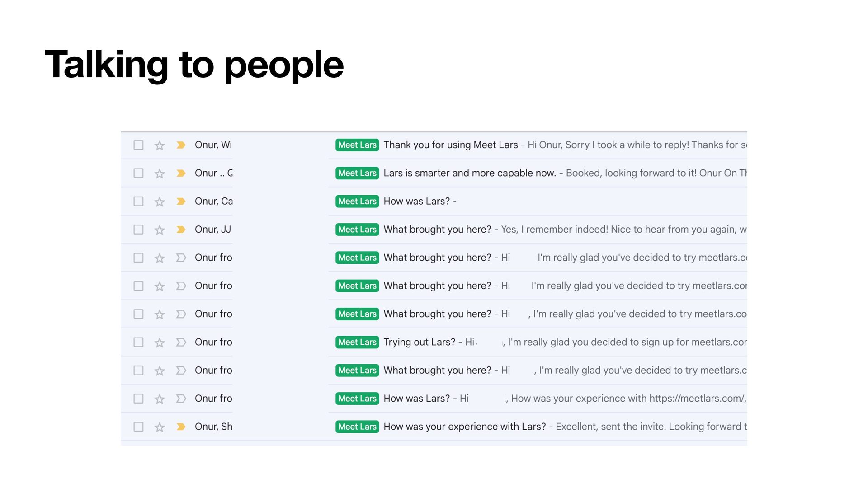Mark the 'Trying out Lars?' email as important

[181, 342]
